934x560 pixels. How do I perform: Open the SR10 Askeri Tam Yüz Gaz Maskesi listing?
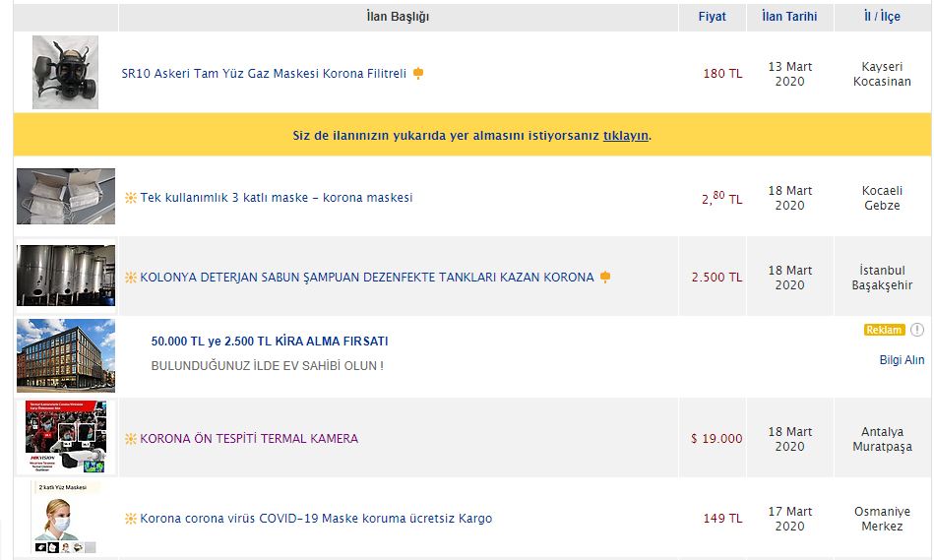pos(264,74)
